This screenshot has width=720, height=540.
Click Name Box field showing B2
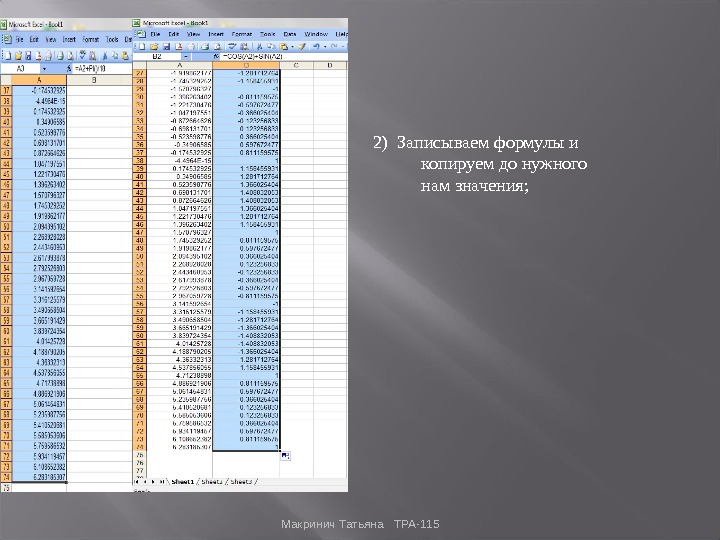157,56
